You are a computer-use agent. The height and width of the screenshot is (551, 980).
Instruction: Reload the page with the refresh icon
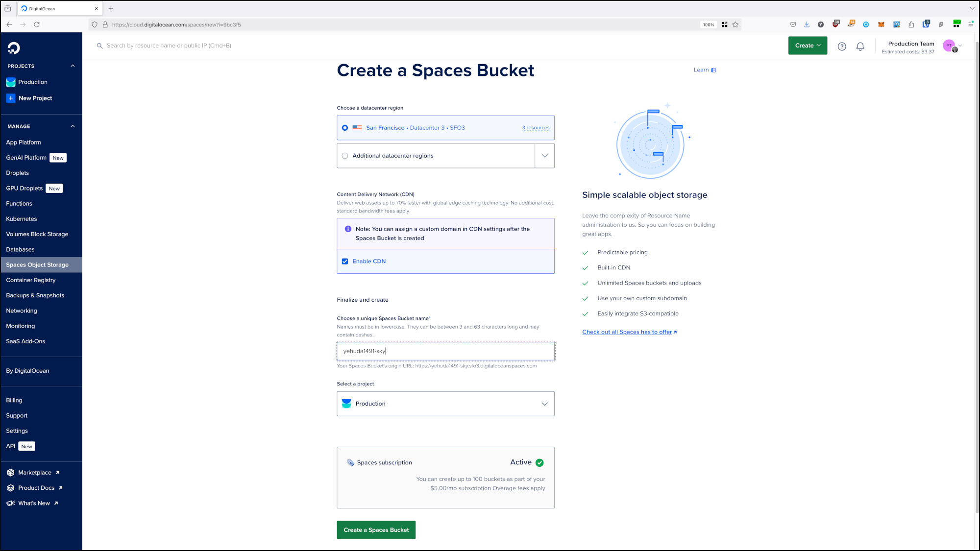[37, 24]
